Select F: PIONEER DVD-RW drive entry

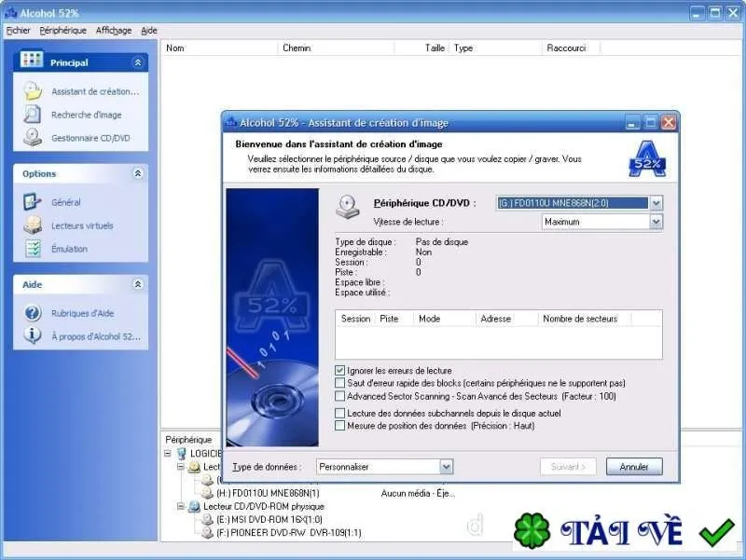click(x=288, y=533)
